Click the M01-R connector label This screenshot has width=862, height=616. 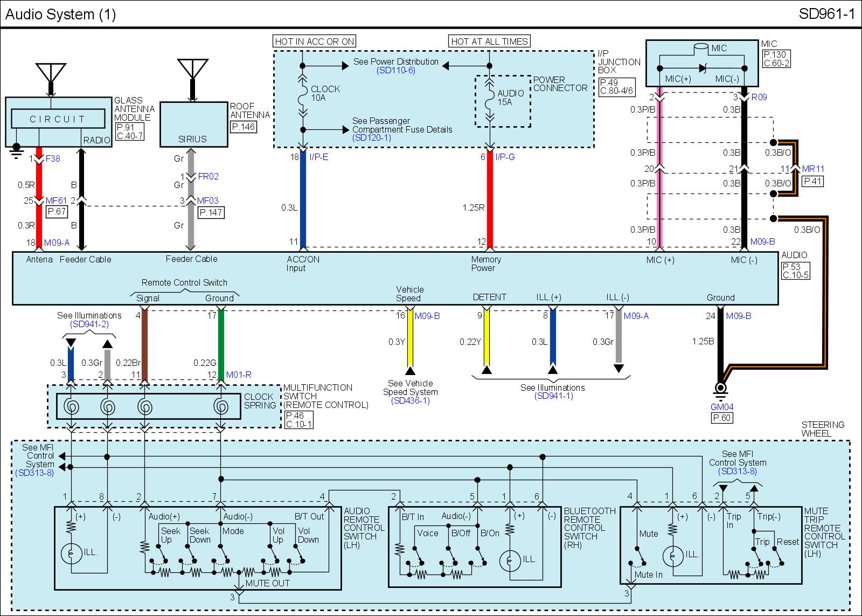click(x=239, y=375)
